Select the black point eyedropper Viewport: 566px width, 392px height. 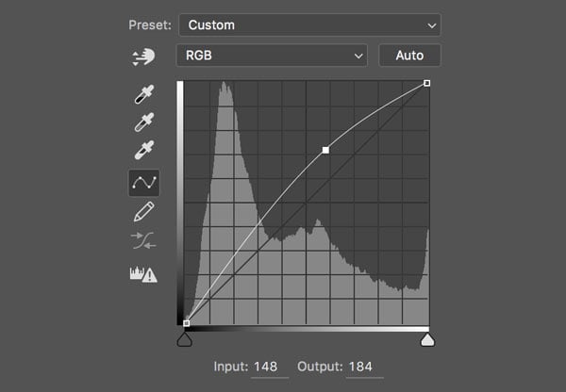coord(144,94)
